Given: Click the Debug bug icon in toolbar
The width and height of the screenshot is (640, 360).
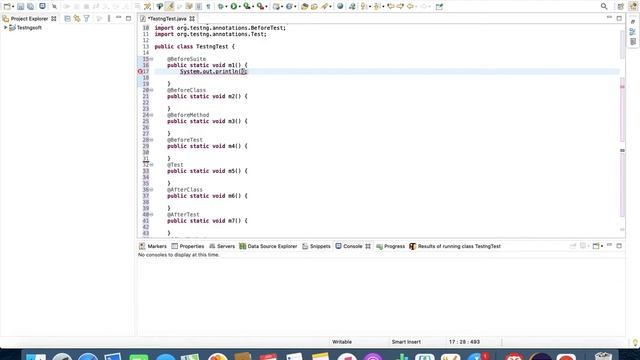Looking at the screenshot, I should pyautogui.click(x=220, y=7).
